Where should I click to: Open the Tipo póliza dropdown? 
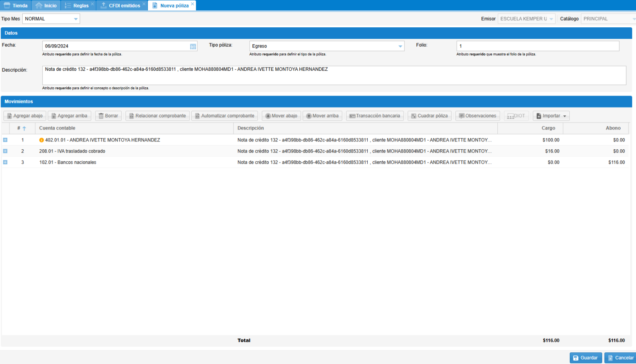(400, 46)
